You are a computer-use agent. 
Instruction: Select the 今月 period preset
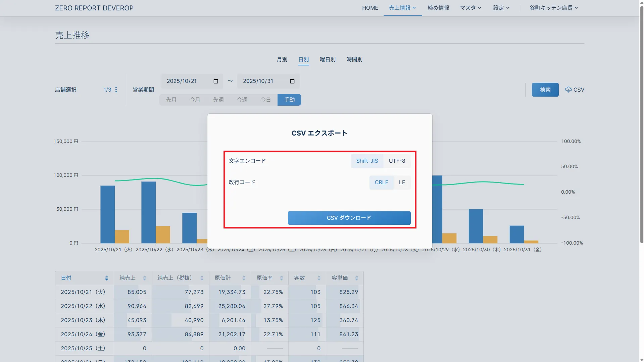pos(195,100)
